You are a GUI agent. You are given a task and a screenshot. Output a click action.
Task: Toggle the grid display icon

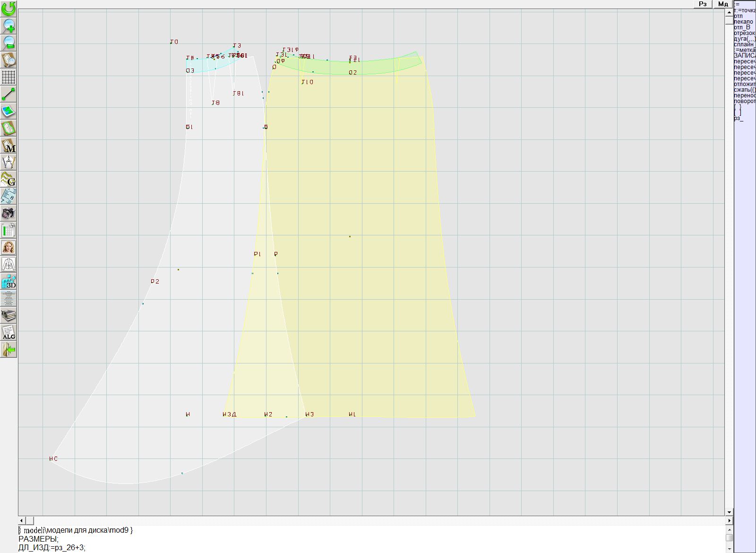9,77
